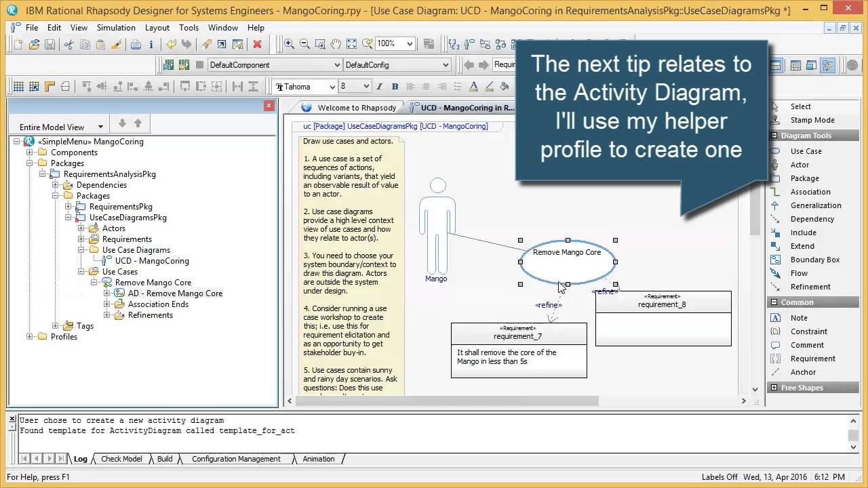Expand the Components folder
The height and width of the screenshot is (488, 868).
(30, 152)
